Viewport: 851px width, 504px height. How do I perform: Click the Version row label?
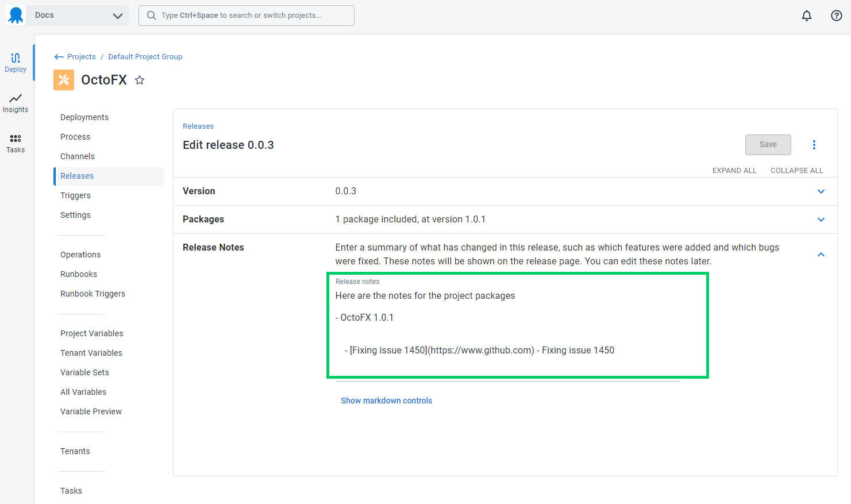199,191
